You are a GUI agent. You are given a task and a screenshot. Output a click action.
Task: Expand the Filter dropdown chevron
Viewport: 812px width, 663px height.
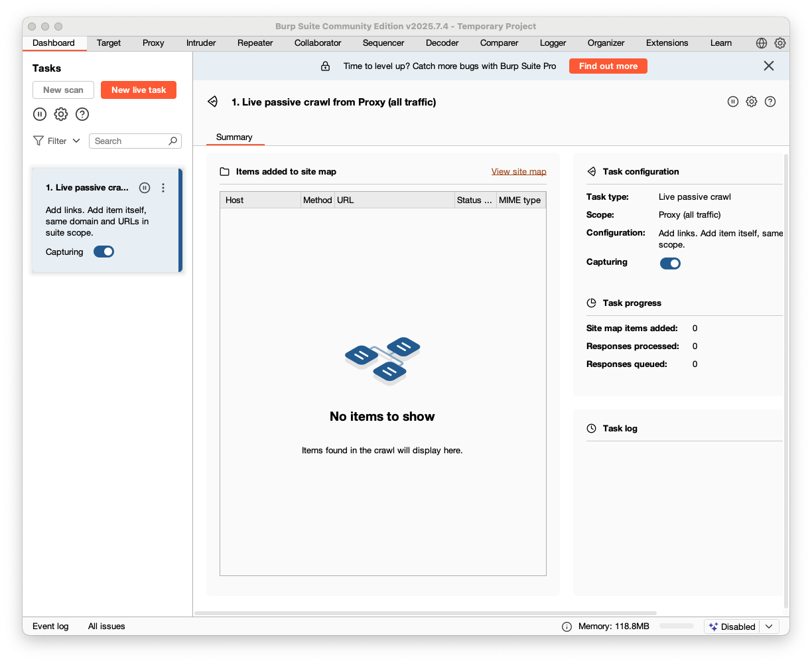76,141
